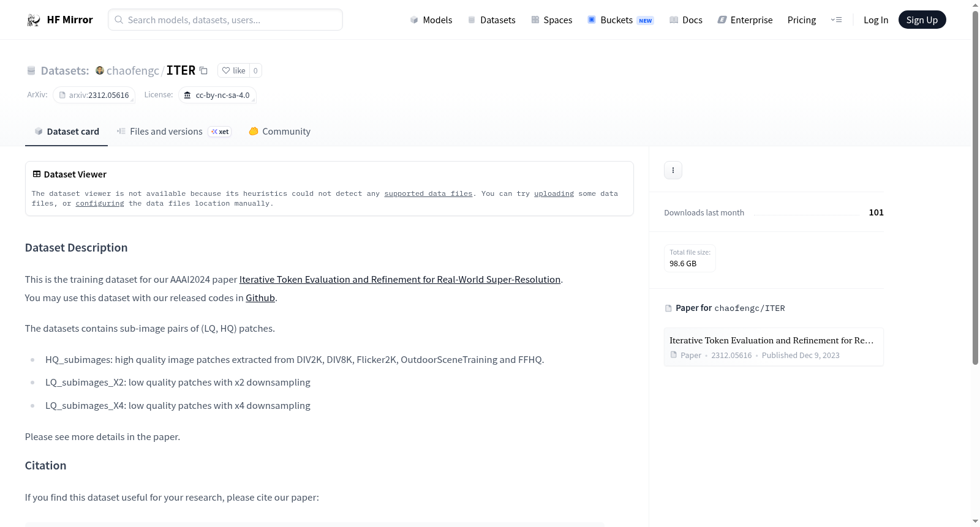The width and height of the screenshot is (980, 527).
Task: Click the chaofengc avatar icon
Action: 100,70
